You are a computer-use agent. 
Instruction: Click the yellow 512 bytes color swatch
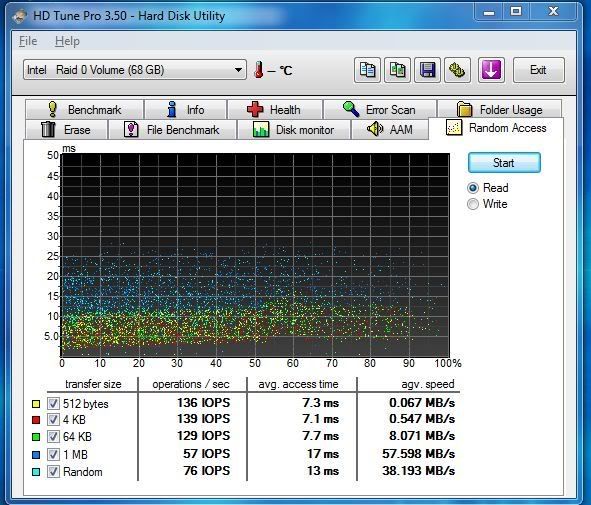(x=36, y=404)
